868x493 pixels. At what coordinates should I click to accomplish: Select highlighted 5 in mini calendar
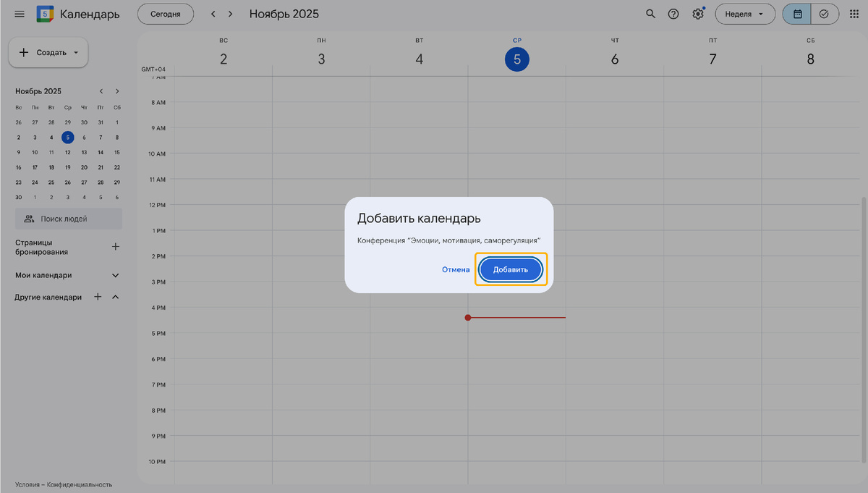[68, 137]
